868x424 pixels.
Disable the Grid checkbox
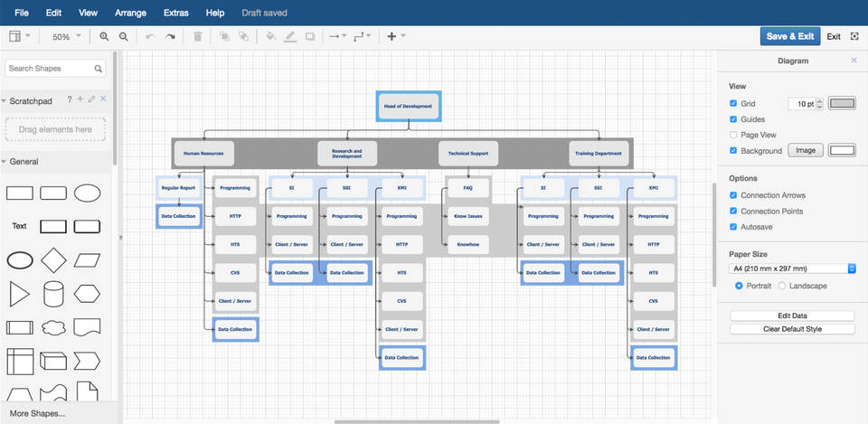click(x=733, y=104)
